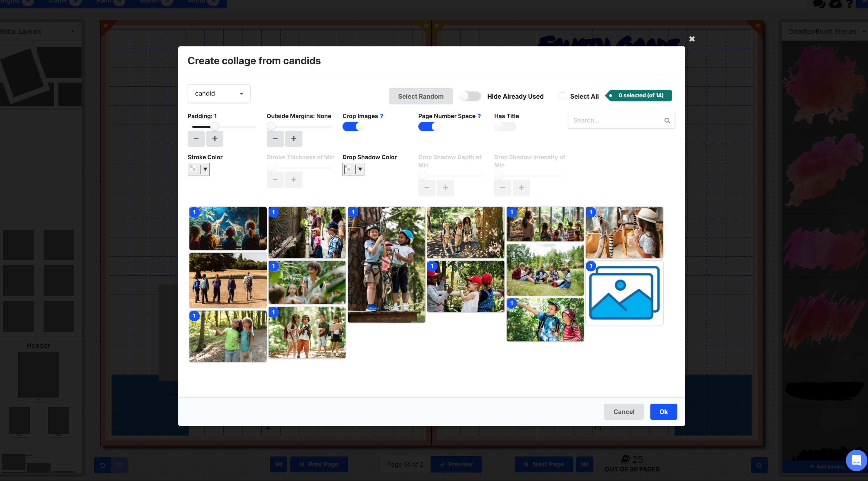
Task: Click the Crop Images help question mark
Action: tap(381, 116)
